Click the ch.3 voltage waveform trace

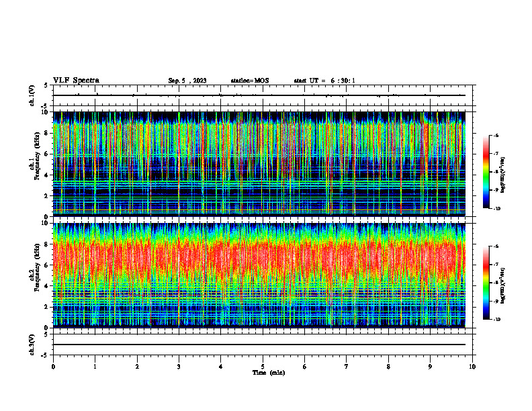click(259, 345)
